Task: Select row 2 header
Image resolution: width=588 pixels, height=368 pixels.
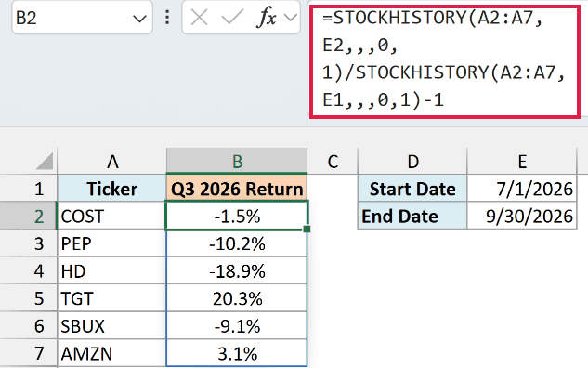Action: (29, 216)
